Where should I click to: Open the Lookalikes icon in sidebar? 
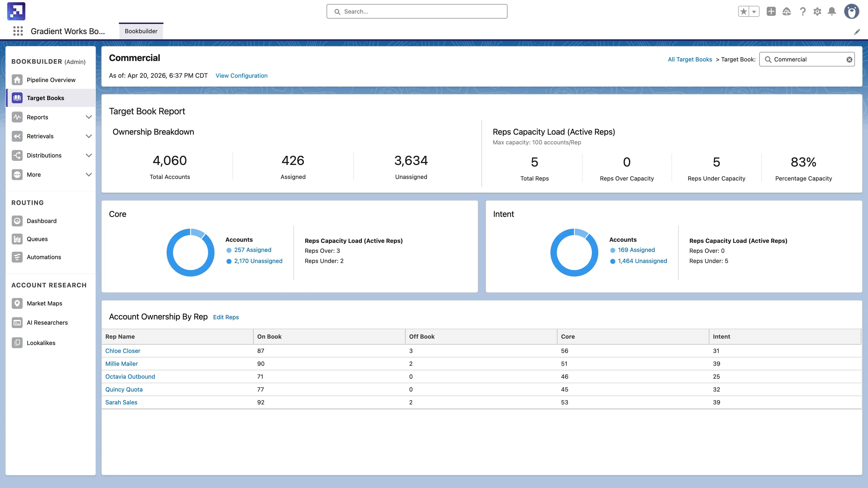click(17, 343)
